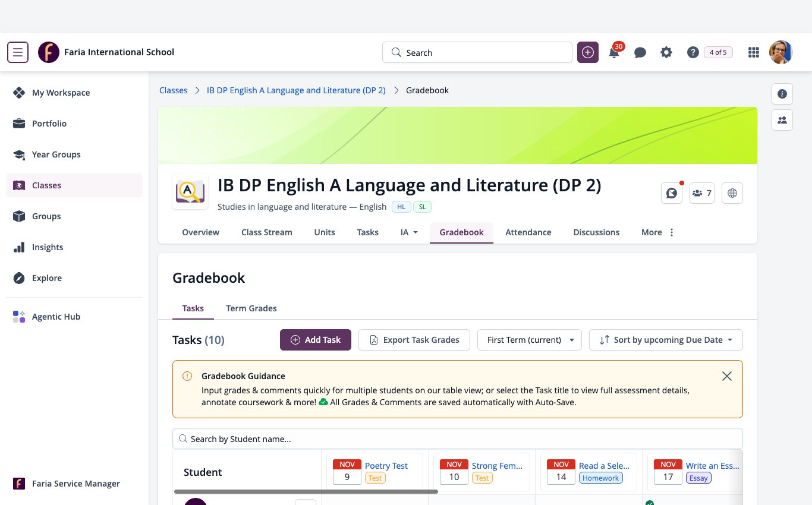Open the notifications bell
Image resolution: width=812 pixels, height=505 pixels.
click(614, 52)
